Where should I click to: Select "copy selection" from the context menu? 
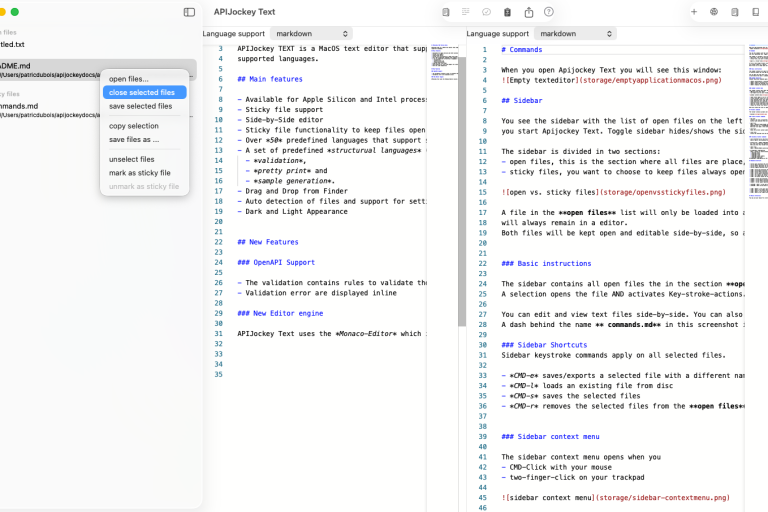133,126
